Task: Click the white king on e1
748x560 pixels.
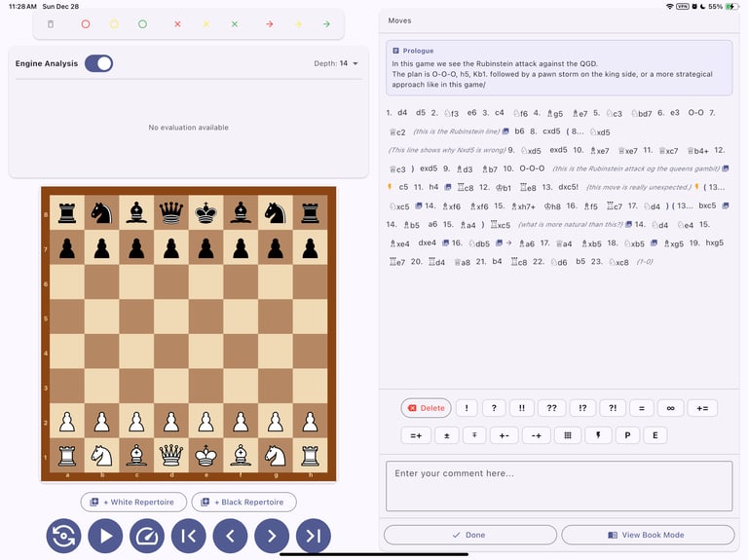Action: point(206,455)
